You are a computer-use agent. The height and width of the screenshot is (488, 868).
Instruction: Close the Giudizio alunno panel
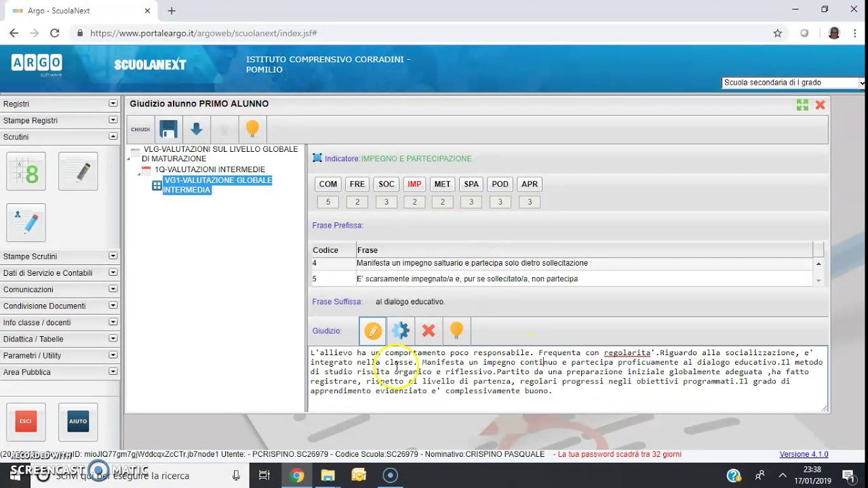tap(820, 104)
